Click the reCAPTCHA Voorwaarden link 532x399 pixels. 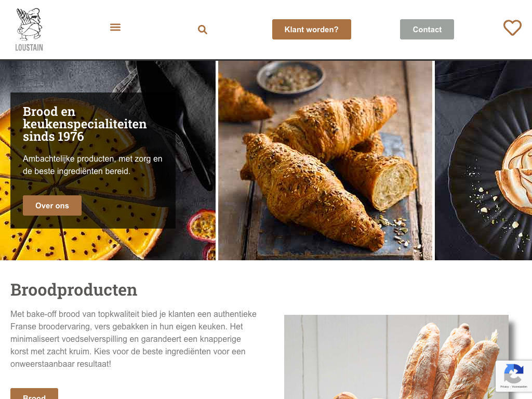coord(520,387)
